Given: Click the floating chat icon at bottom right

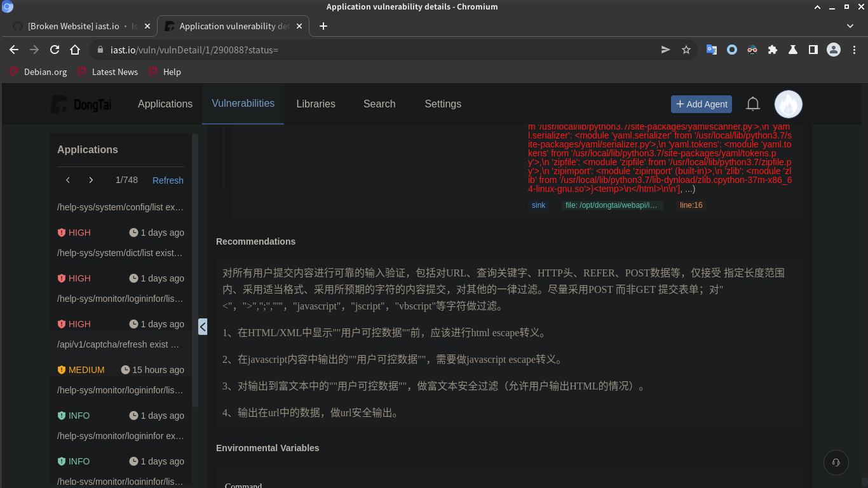Looking at the screenshot, I should point(836,463).
